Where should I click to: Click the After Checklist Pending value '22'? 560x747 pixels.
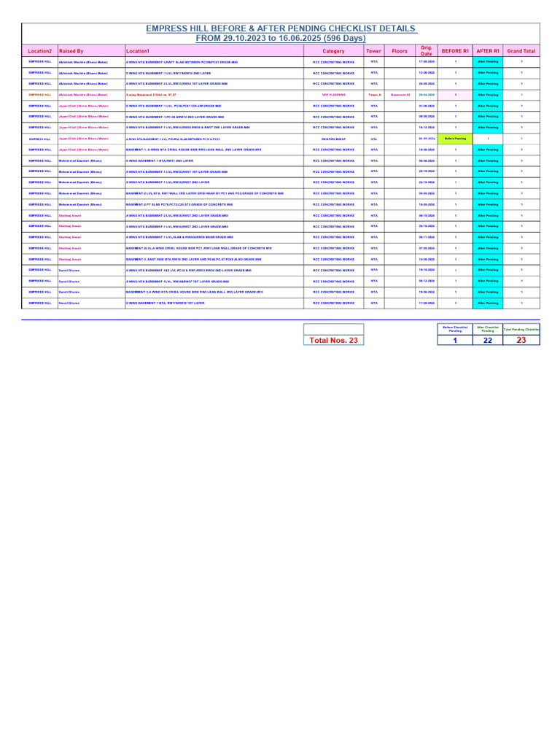click(x=488, y=340)
